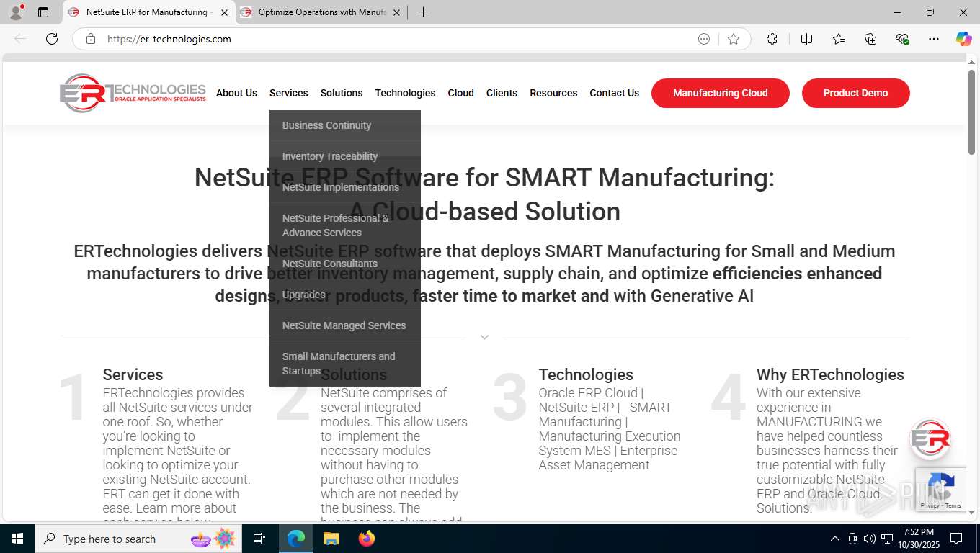Image resolution: width=980 pixels, height=553 pixels.
Task: Open Solutions navigation menu
Action: tap(342, 93)
